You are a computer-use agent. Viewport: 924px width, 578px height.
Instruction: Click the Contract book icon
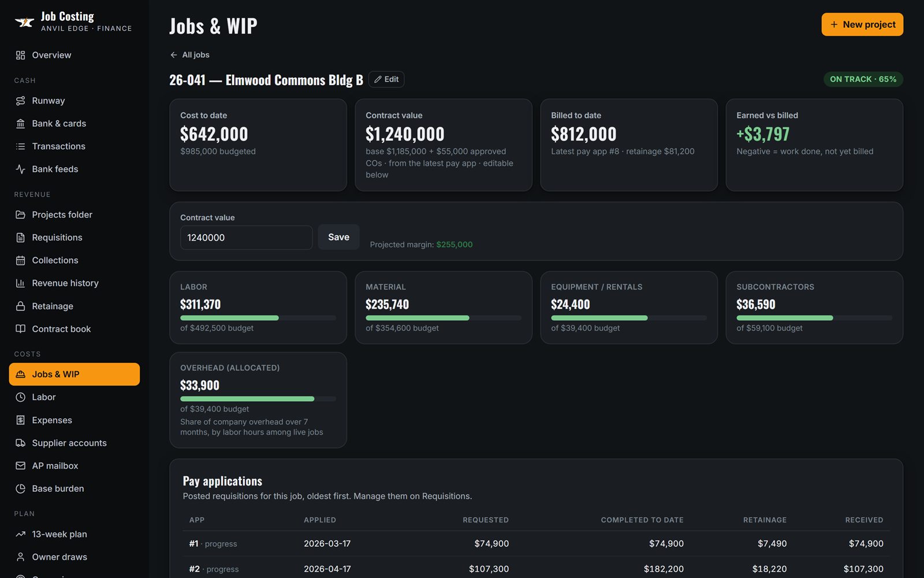[20, 329]
